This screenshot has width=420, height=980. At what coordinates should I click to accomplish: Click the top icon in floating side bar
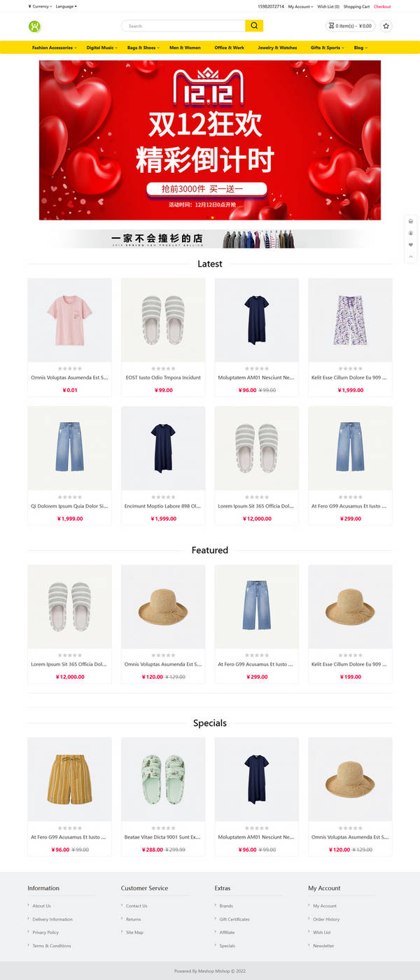411,220
